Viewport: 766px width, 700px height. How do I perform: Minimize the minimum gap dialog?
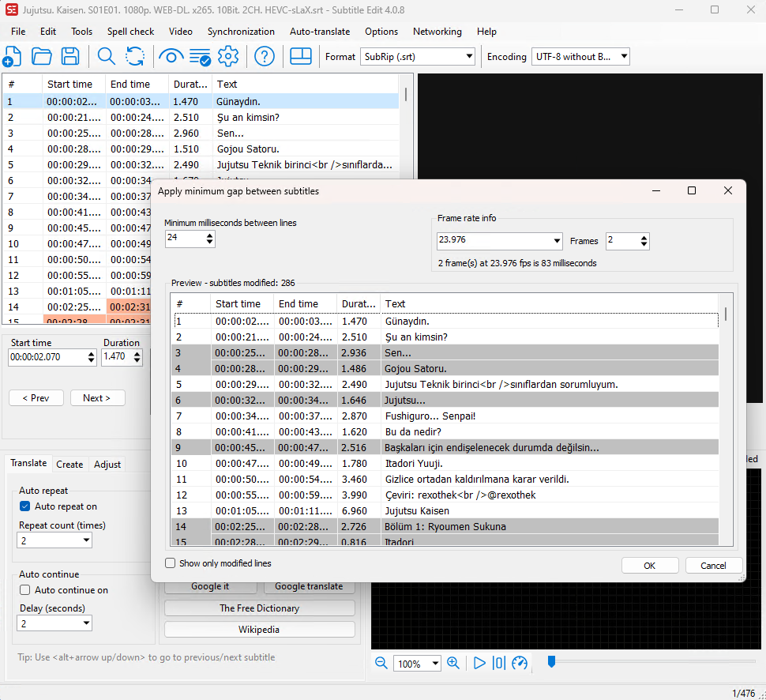point(656,190)
